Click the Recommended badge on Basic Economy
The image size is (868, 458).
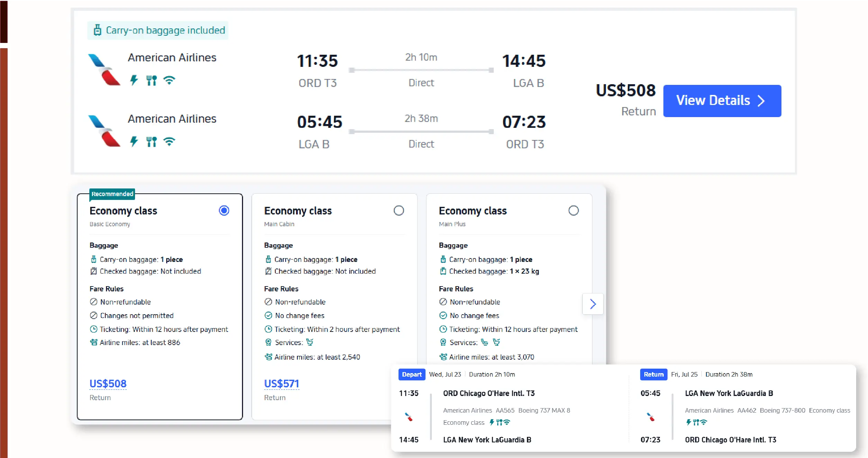click(112, 194)
